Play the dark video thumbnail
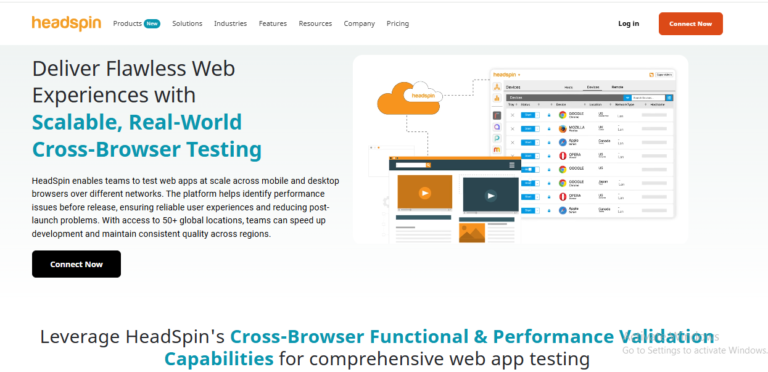768x372 pixels. click(491, 196)
